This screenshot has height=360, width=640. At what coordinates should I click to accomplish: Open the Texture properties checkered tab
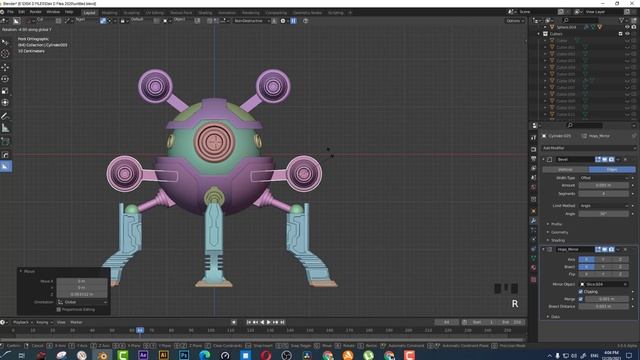point(533,280)
